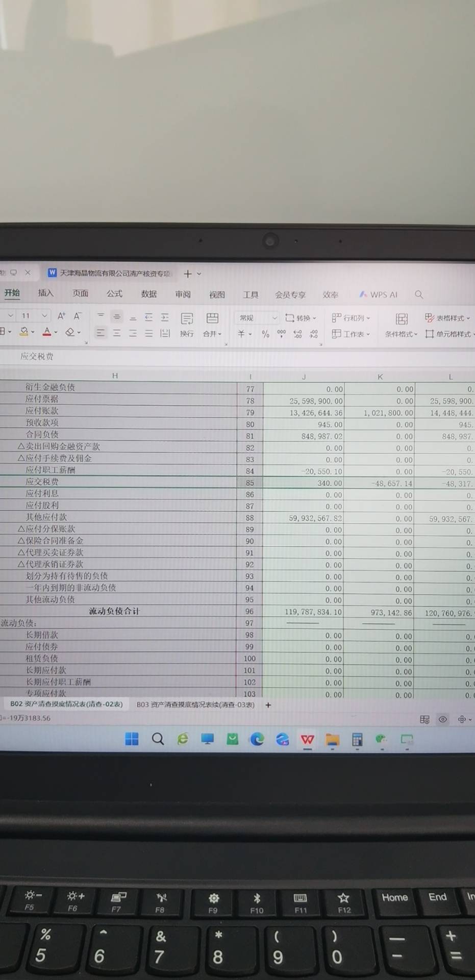Select sheet tab B03 资产清查摸底情况表续
Screen dimensions: 475x980
[x=195, y=705]
